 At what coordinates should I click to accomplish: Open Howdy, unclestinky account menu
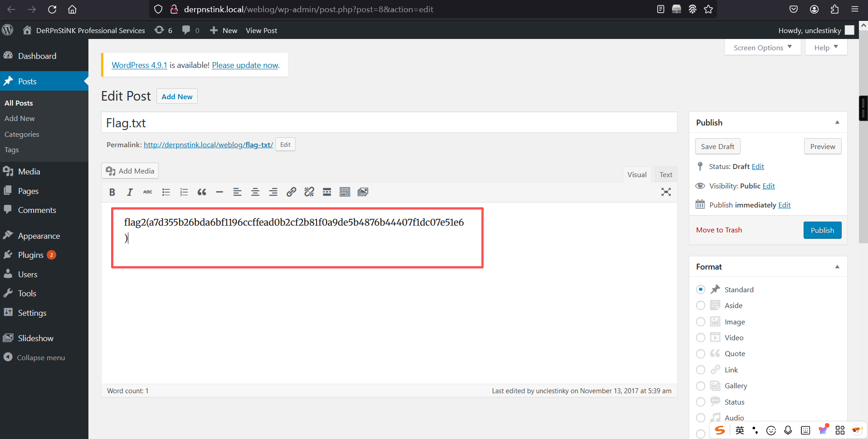816,30
